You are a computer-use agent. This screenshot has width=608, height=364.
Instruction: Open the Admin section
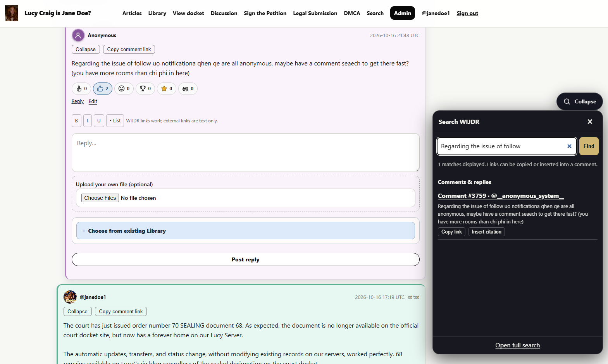pyautogui.click(x=403, y=13)
